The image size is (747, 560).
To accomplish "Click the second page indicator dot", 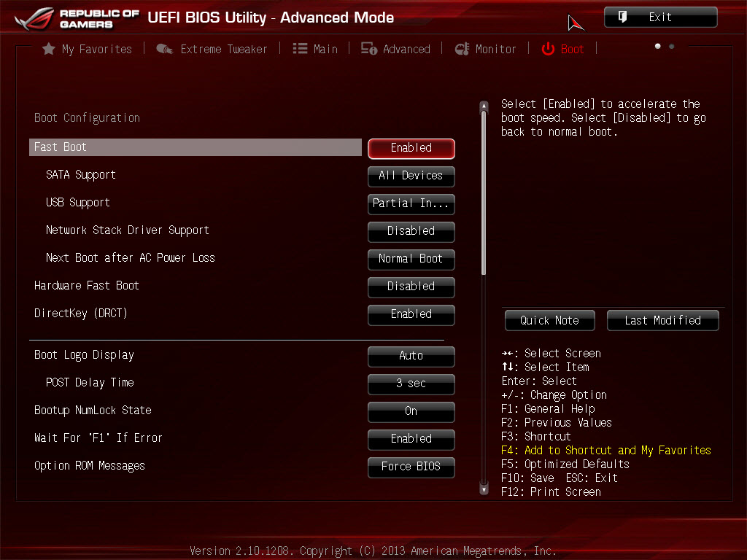I will click(672, 46).
